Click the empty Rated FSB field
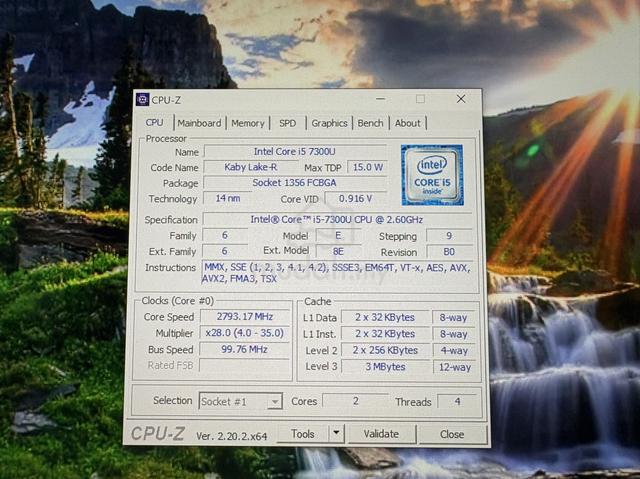 tap(244, 366)
